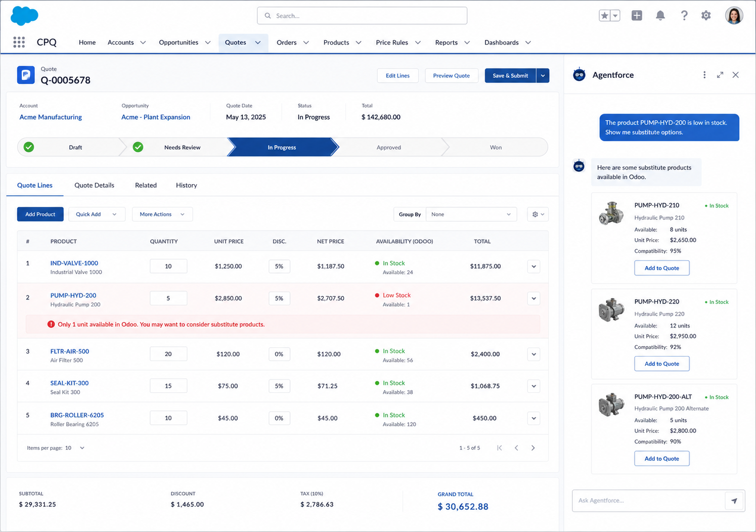Go to the previous page of quote lines
Screen dimensions: 756x532
click(516, 448)
